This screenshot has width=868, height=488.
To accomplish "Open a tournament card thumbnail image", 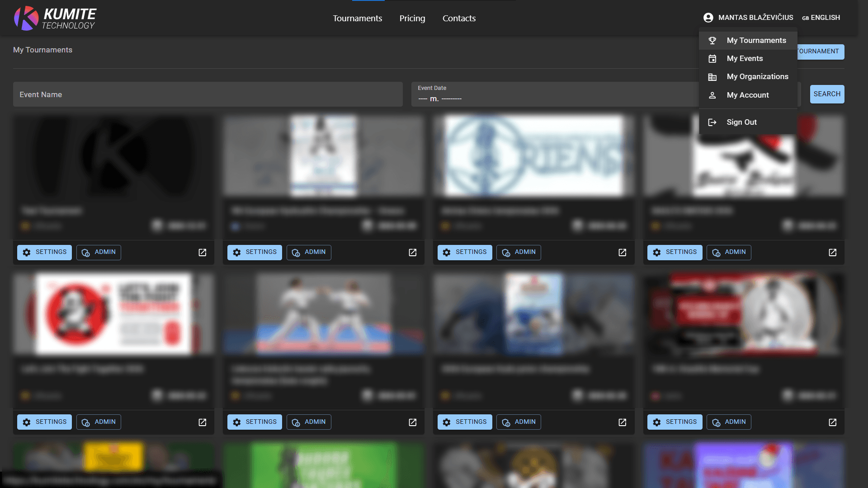I will click(x=114, y=156).
